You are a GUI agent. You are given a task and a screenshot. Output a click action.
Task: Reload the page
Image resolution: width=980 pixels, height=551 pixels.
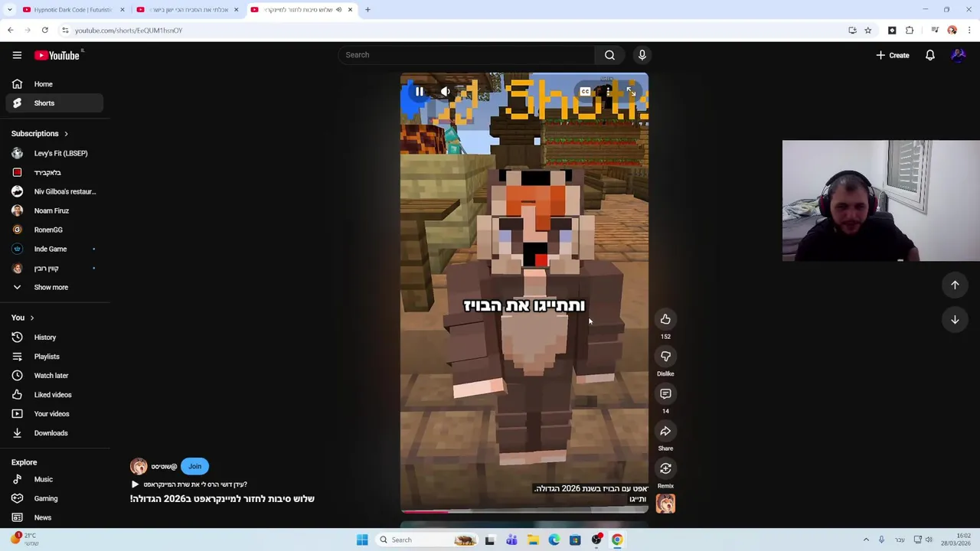(45, 31)
